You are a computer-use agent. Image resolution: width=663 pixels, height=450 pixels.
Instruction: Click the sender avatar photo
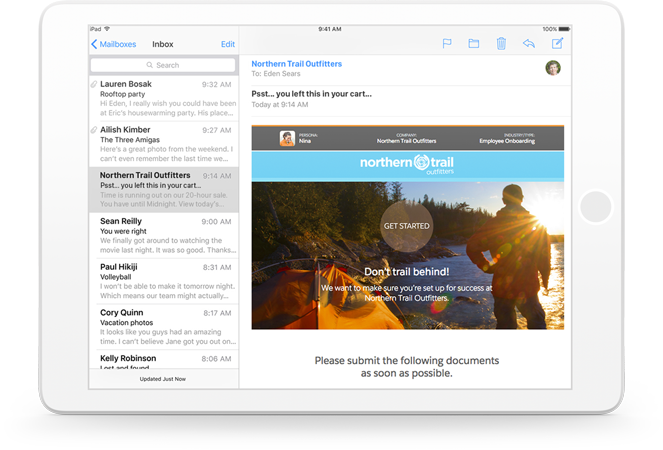pos(553,68)
